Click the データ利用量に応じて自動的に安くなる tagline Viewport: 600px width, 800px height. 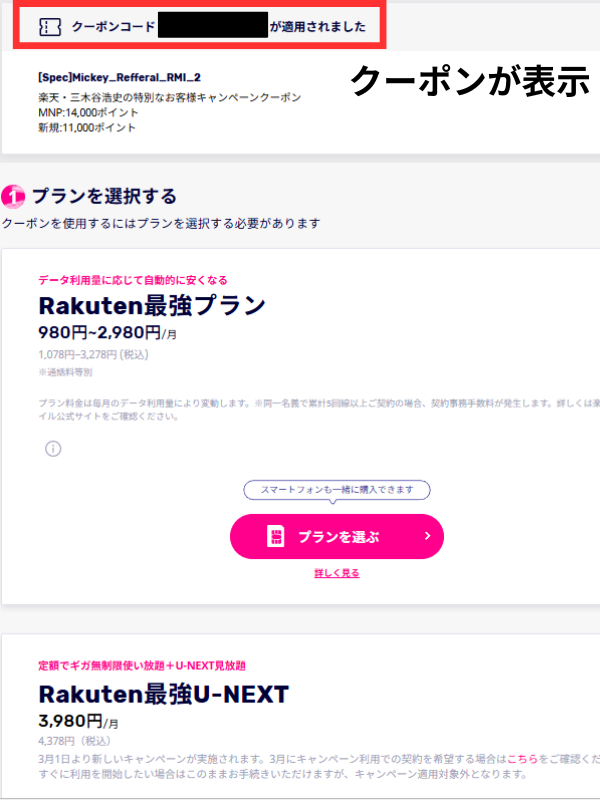(140, 280)
